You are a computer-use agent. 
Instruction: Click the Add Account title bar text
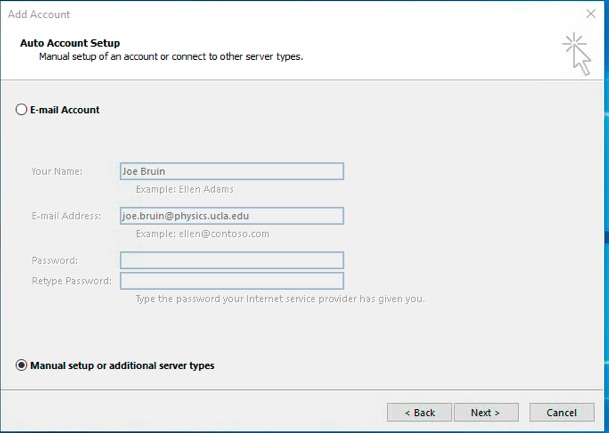pos(39,14)
